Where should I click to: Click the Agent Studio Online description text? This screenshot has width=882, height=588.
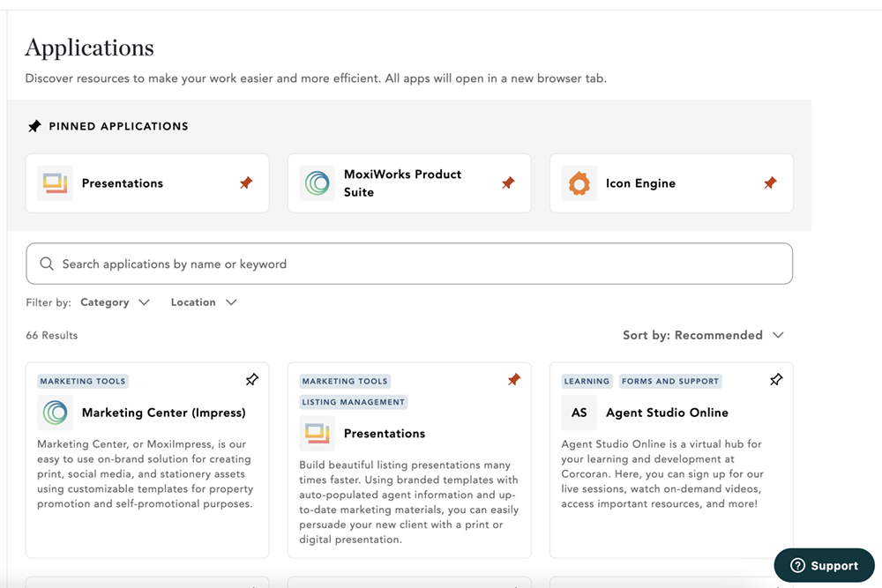pyautogui.click(x=662, y=474)
